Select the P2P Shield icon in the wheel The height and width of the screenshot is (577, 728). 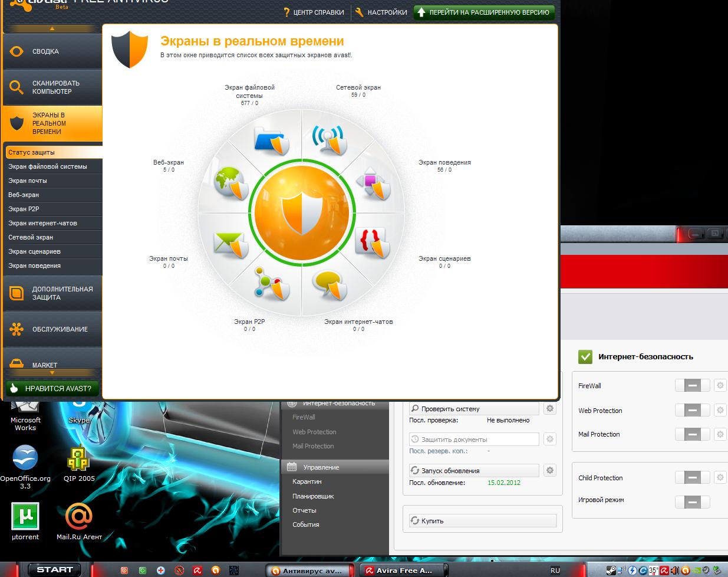pyautogui.click(x=272, y=284)
